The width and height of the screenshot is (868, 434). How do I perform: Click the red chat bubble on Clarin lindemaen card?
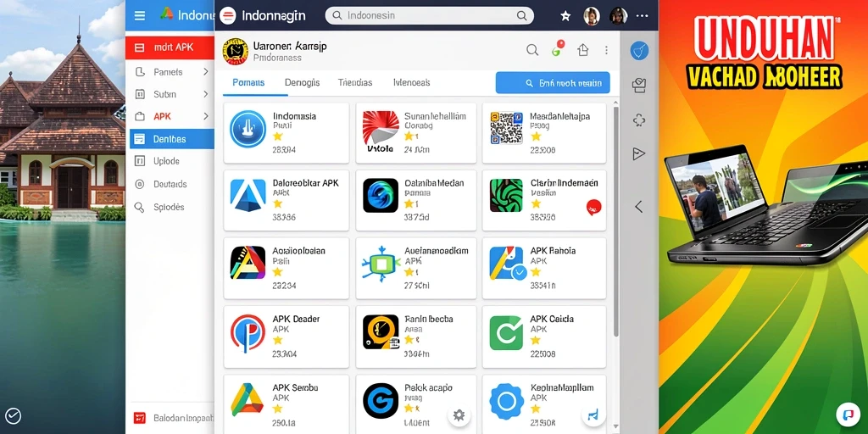(593, 208)
